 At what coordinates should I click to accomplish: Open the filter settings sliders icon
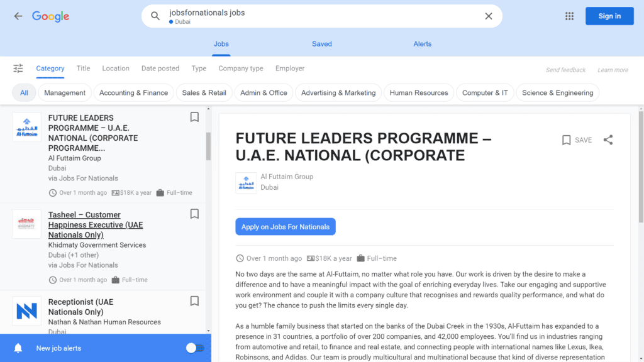pyautogui.click(x=18, y=69)
